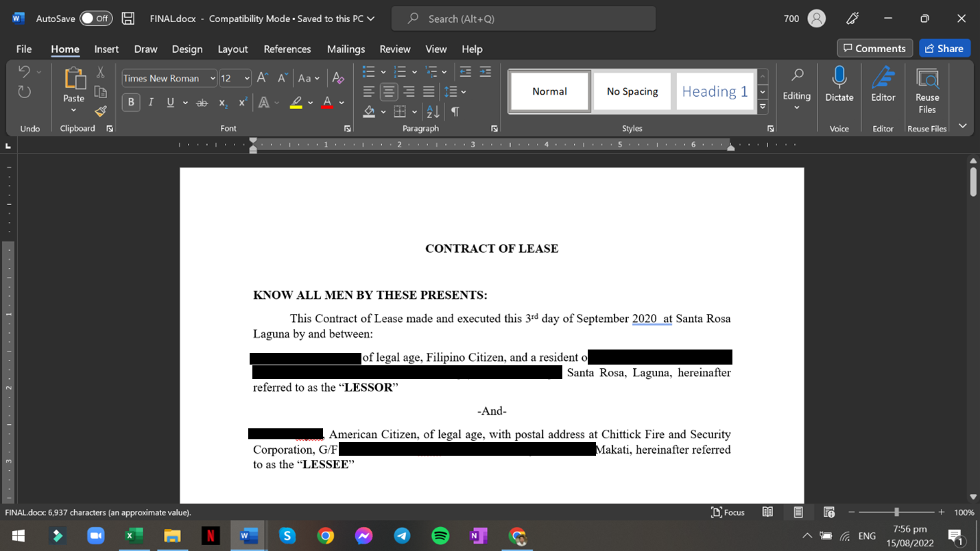Decrease paragraph indent
The image size is (980, 551).
click(466, 72)
